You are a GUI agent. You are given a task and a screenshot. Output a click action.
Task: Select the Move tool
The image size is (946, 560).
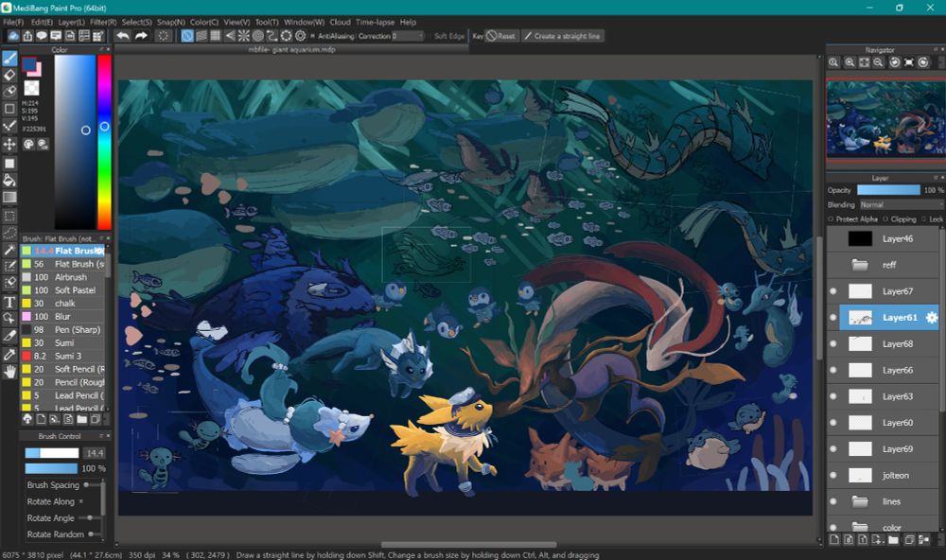point(9,144)
